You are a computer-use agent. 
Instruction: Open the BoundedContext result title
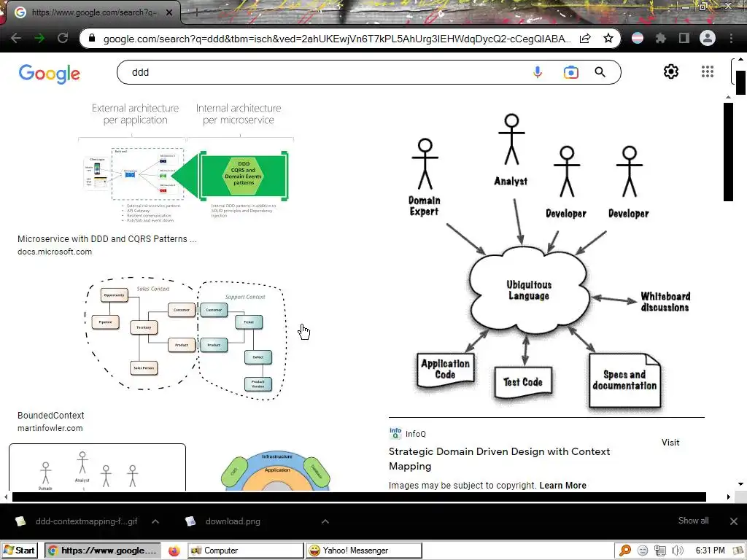[x=51, y=415]
